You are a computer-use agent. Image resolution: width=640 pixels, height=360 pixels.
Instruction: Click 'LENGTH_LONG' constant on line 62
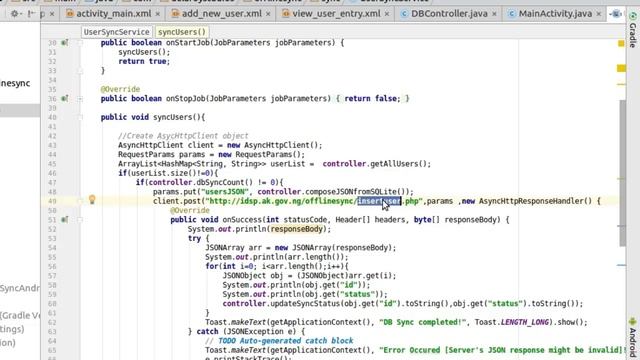click(524, 322)
